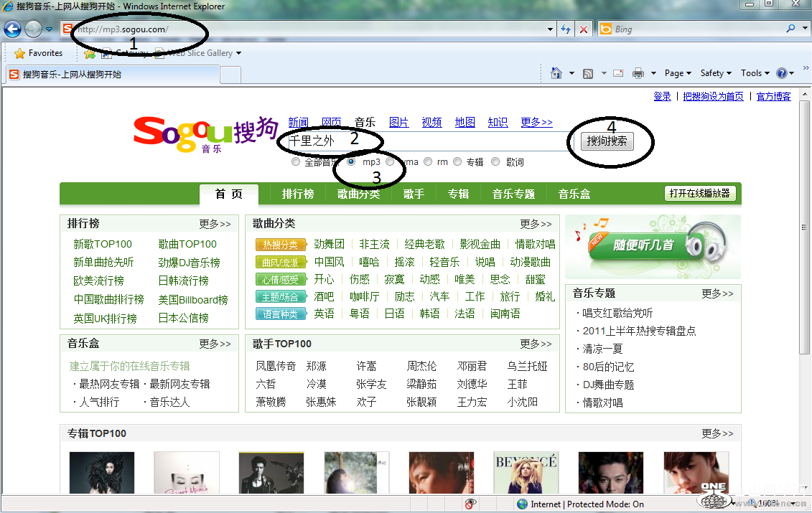Click the browser address bar URL
Viewport: 812px width, 513px height.
point(123,29)
